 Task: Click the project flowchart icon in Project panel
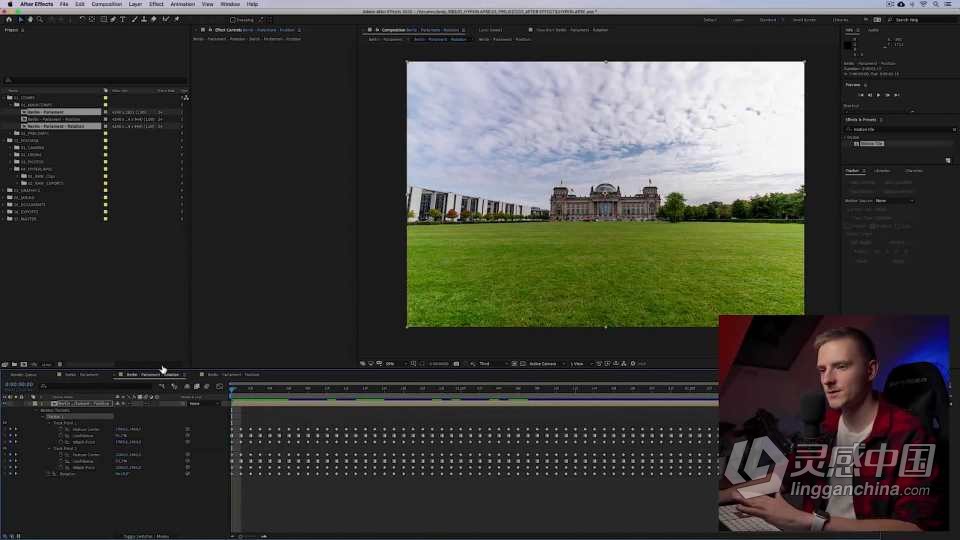(186, 98)
